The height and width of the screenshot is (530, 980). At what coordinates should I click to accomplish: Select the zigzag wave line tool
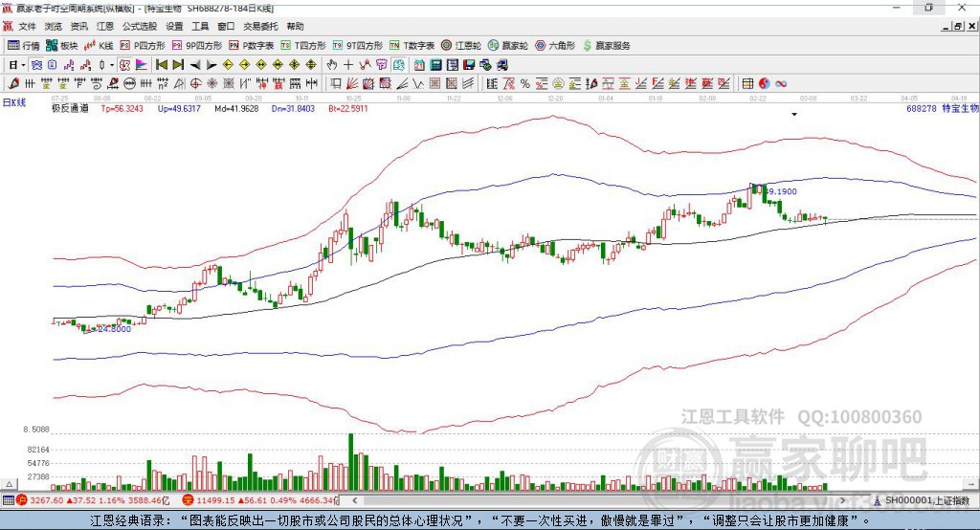[x=418, y=84]
